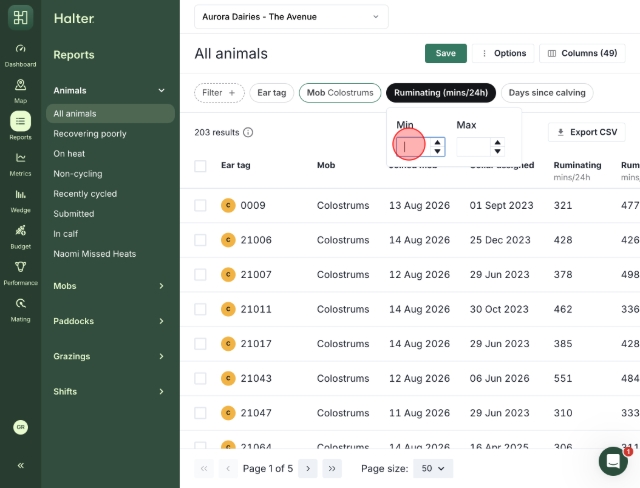
Task: Collapse the sidebar with double-chevron icon
Action: click(20, 465)
